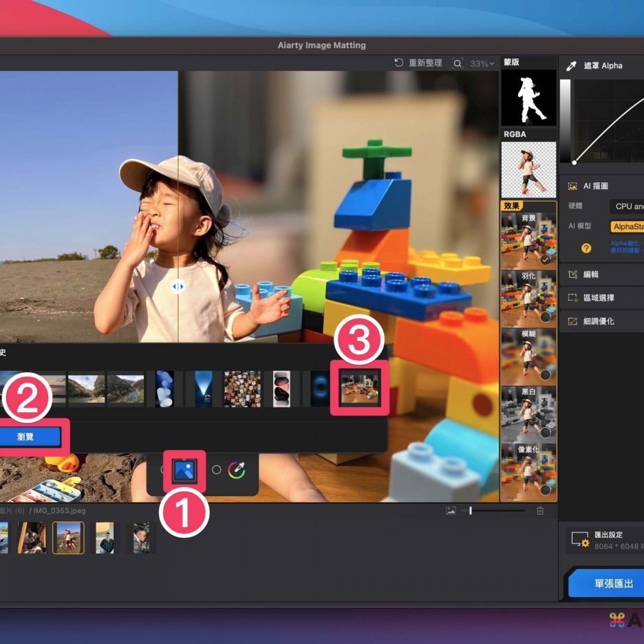Open the 33% zoom level dropdown
The image size is (644, 644).
pyautogui.click(x=482, y=63)
